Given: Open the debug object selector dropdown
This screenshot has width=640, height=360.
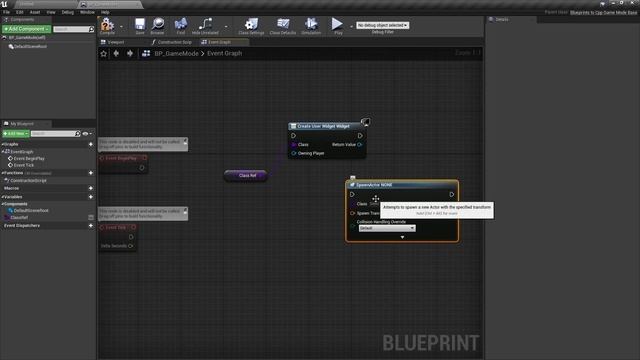Looking at the screenshot, I should click(382, 25).
